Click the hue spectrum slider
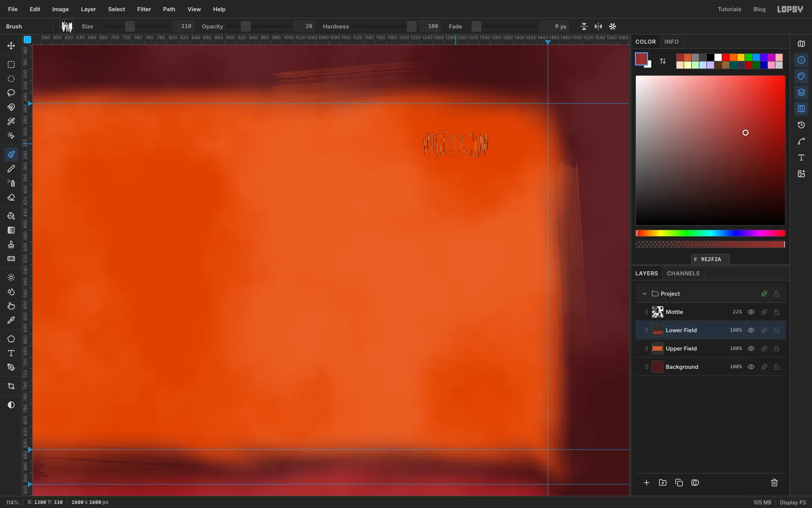 coord(710,233)
